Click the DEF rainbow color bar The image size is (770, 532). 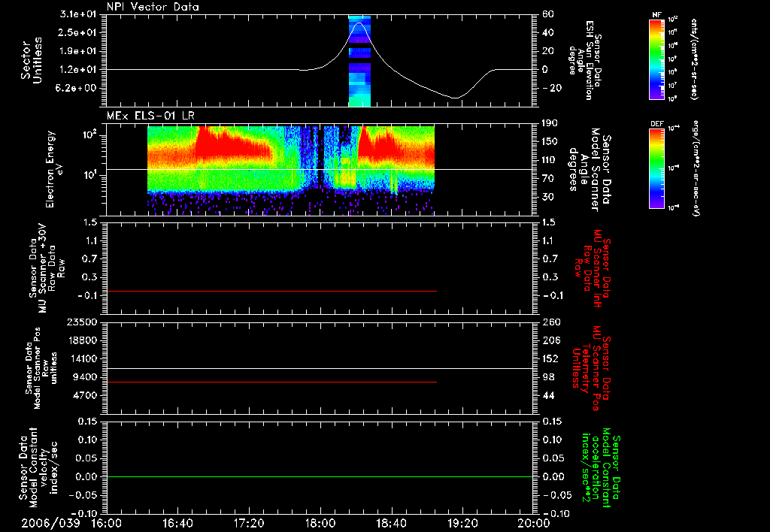click(657, 168)
